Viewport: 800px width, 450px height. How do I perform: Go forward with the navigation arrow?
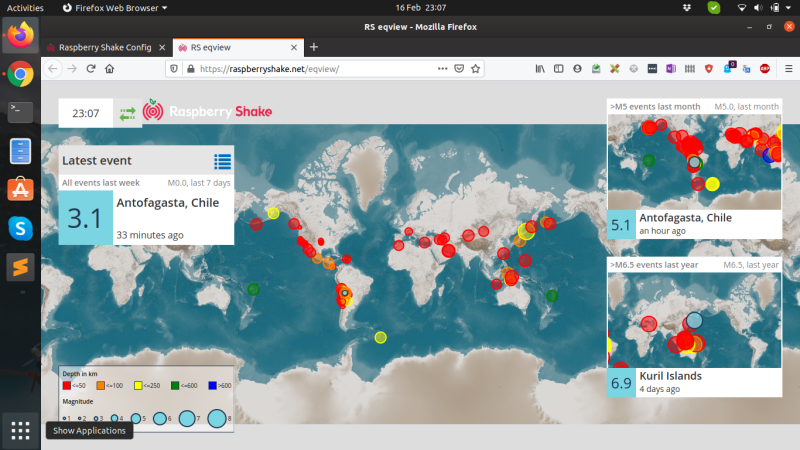72,69
